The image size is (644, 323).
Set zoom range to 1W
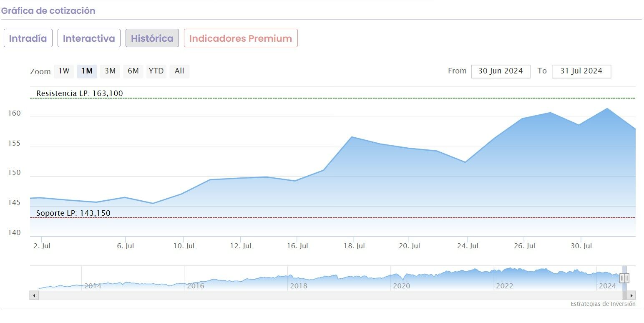pyautogui.click(x=64, y=71)
